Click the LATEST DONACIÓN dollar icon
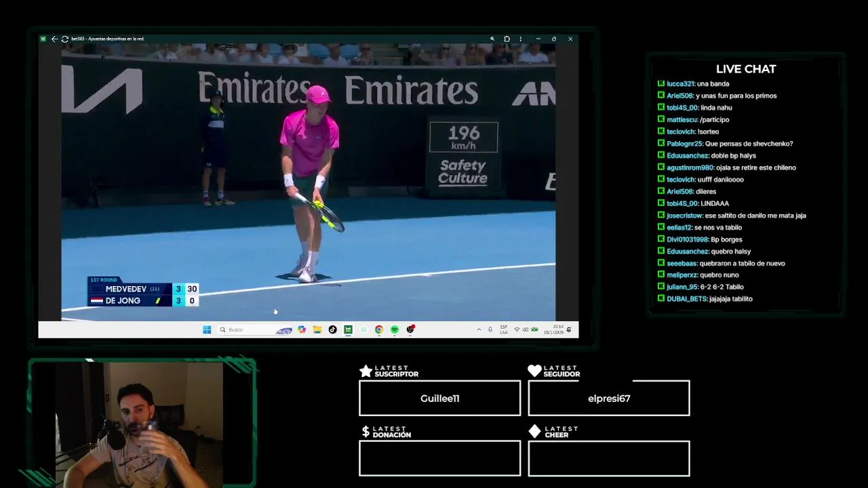The height and width of the screenshot is (488, 868). pyautogui.click(x=366, y=432)
